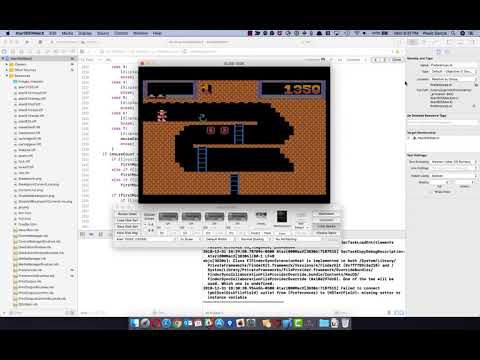Select the drives 1-4 radio button
Screen dimensions: 480x360
tap(146, 224)
